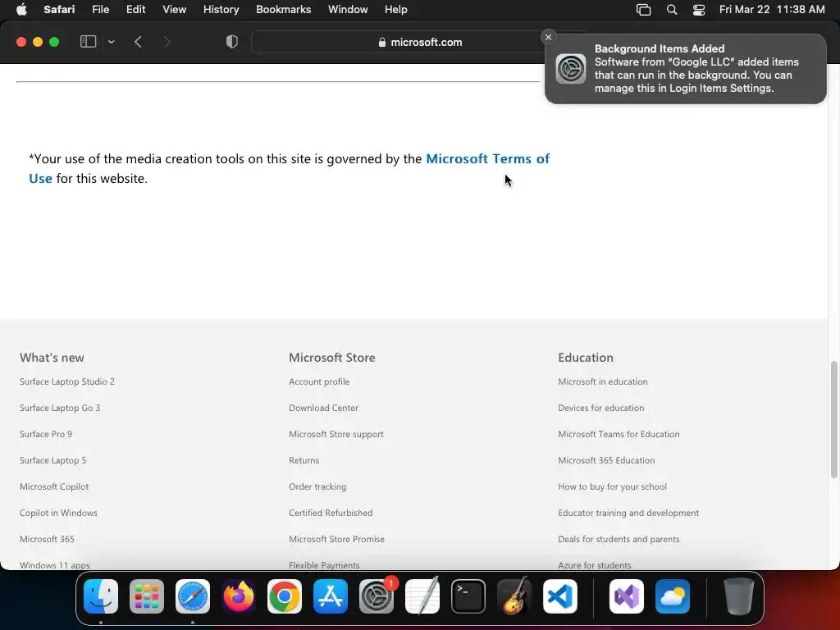Image resolution: width=840 pixels, height=630 pixels.
Task: Open Surface Laptop 5 link
Action: pyautogui.click(x=52, y=460)
